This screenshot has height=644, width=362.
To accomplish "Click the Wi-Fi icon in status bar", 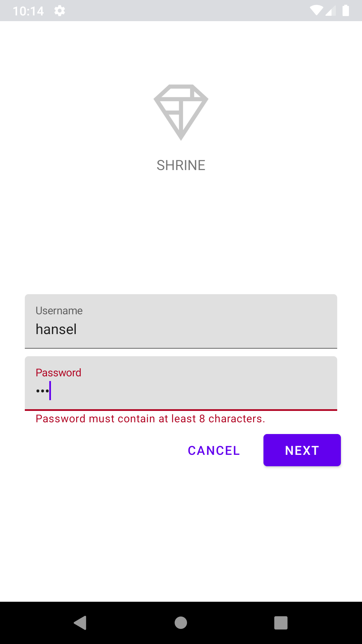I will click(x=316, y=11).
